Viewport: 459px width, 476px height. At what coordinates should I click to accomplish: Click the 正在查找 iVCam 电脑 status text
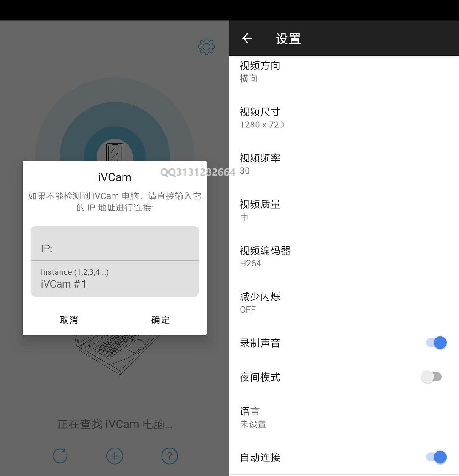115,424
